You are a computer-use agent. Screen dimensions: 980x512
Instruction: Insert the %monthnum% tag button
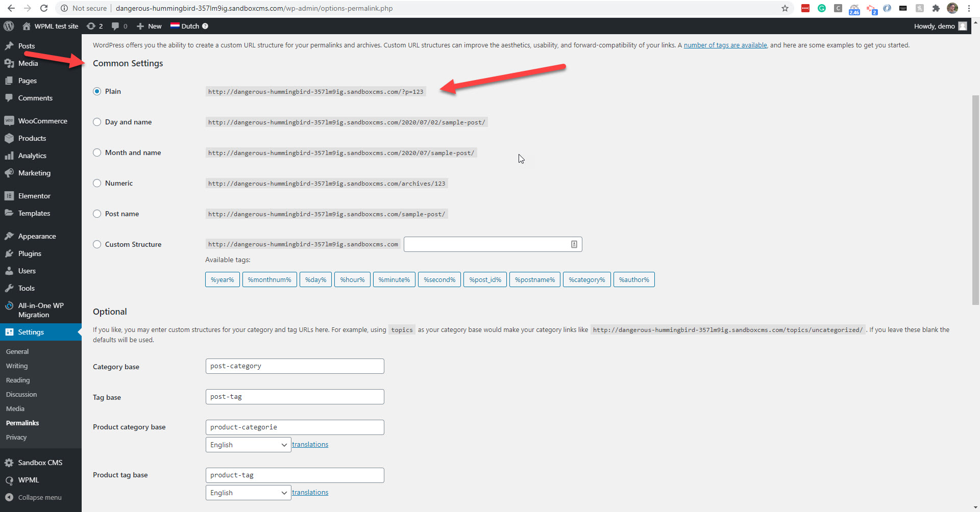tap(269, 279)
